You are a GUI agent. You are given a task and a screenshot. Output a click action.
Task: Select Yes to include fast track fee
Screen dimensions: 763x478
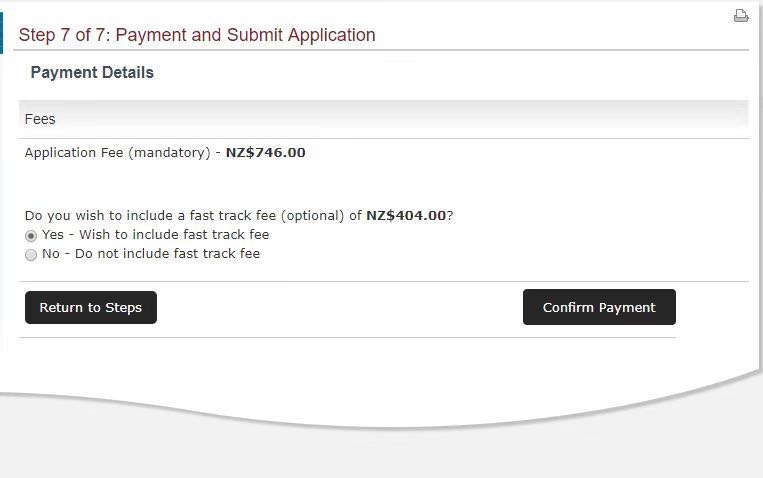[31, 235]
